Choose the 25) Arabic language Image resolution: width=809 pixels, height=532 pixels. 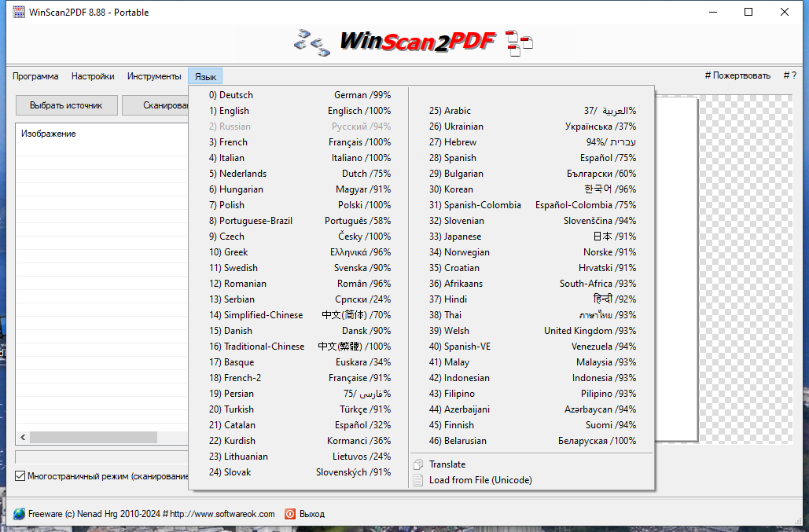(532, 111)
